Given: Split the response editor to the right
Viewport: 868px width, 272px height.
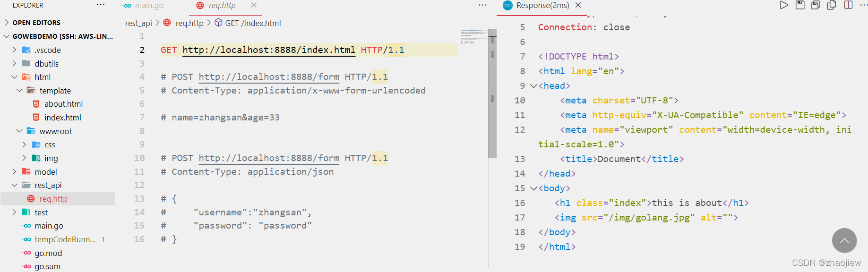Looking at the screenshot, I should [x=848, y=5].
